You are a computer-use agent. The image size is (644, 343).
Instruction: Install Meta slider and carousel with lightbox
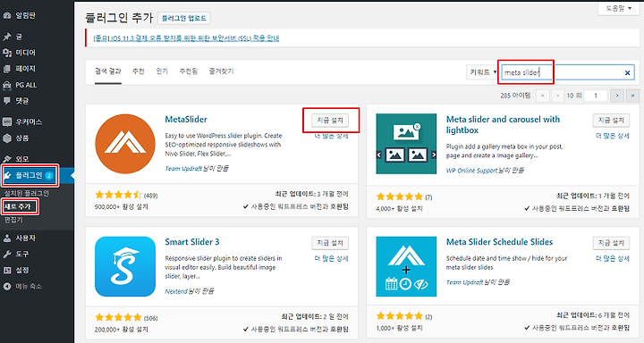(611, 121)
